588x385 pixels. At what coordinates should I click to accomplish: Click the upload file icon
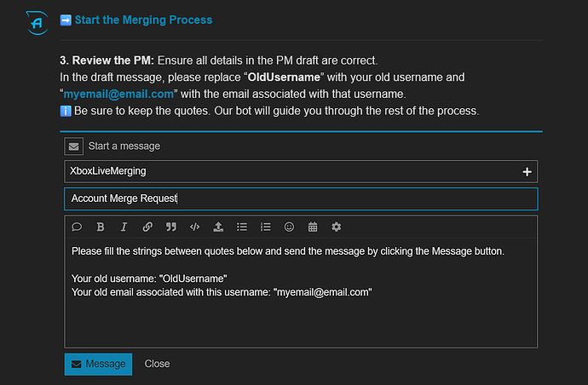(x=218, y=227)
